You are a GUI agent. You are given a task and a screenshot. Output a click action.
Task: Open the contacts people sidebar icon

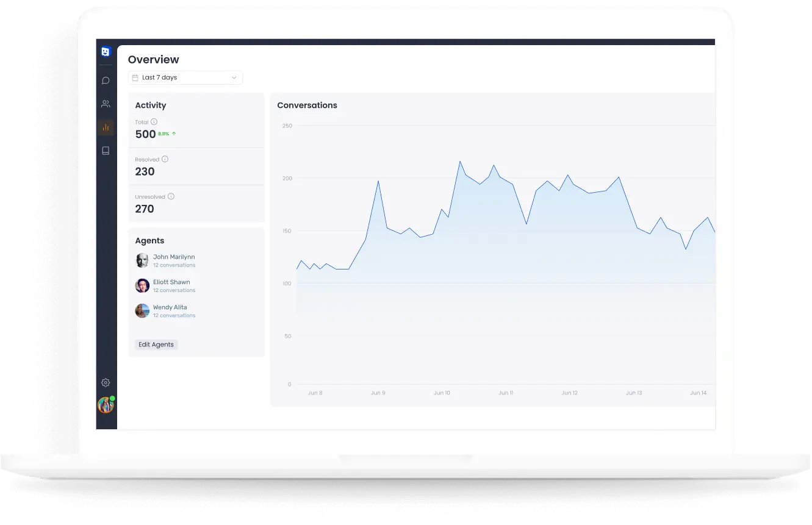click(x=106, y=104)
